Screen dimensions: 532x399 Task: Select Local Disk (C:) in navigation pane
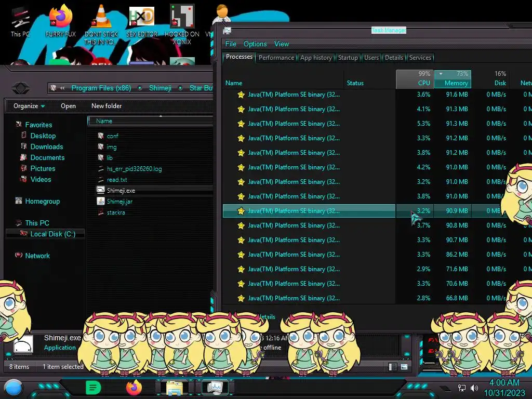tap(46, 234)
